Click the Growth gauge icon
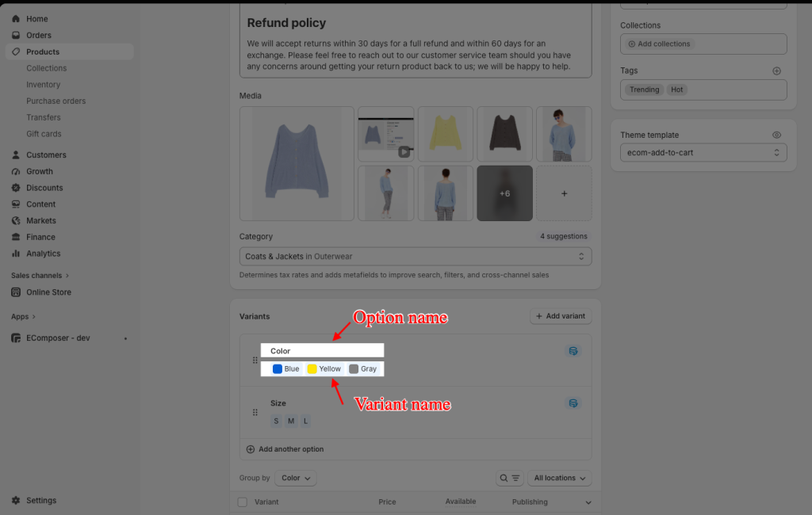This screenshot has height=515, width=812. [16, 171]
